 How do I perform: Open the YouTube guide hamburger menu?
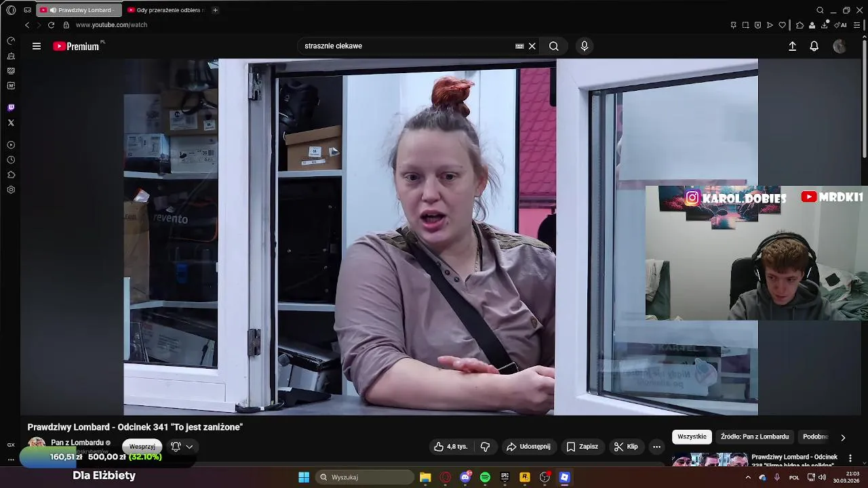pos(37,46)
